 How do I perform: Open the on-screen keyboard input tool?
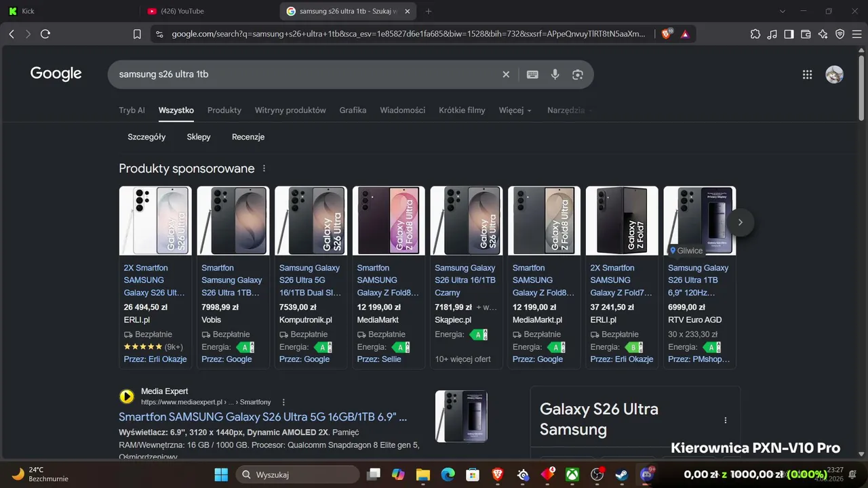point(533,75)
